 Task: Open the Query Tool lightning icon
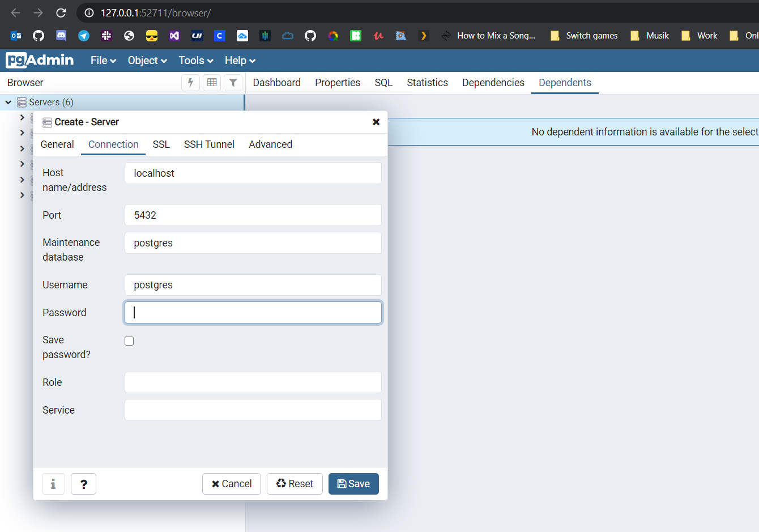click(190, 83)
